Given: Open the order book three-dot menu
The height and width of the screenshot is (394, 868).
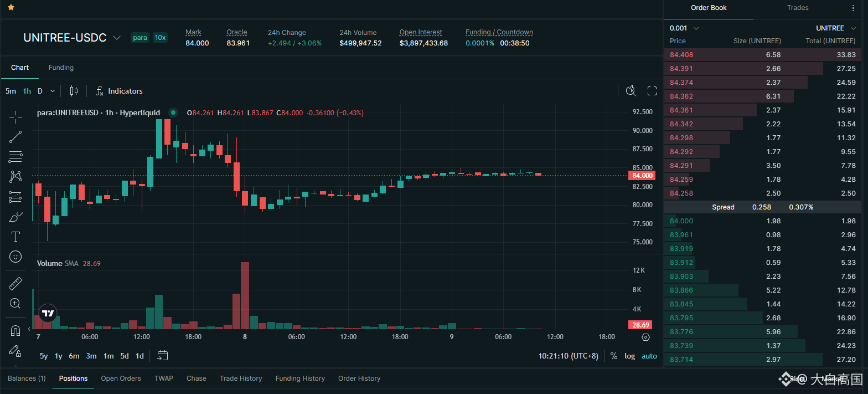Looking at the screenshot, I should [853, 8].
